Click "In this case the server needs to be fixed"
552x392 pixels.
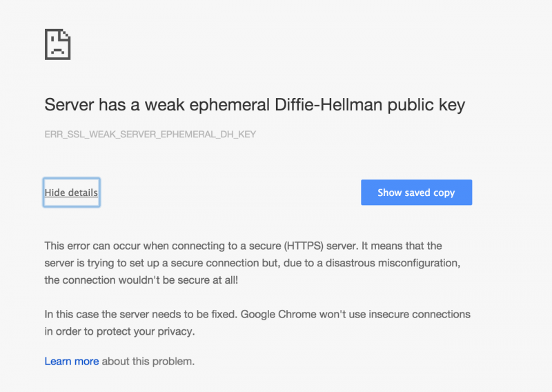point(141,314)
